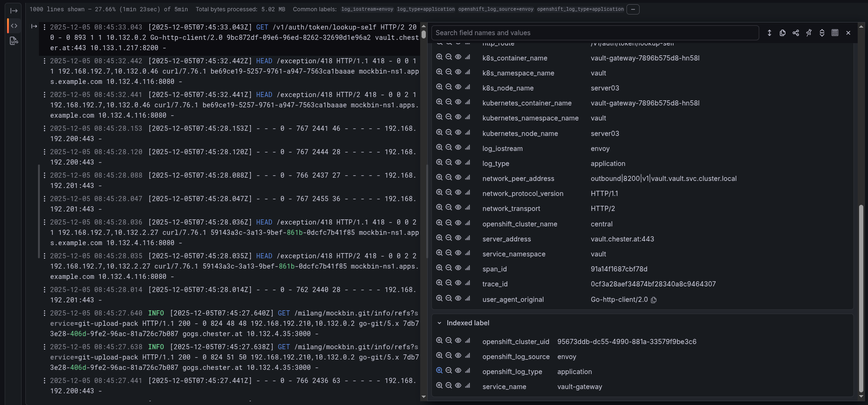Filter out value of log_iostream field
868x405 pixels.
click(x=449, y=148)
